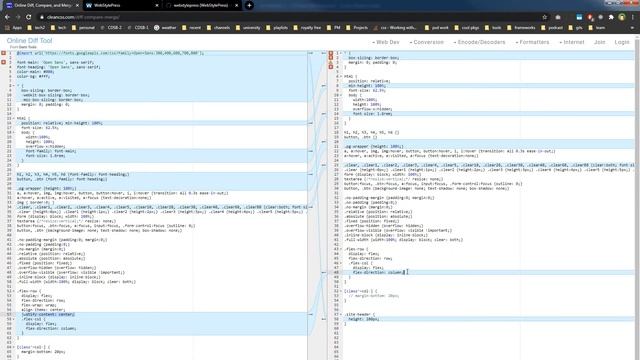Screen dimensions: 640x360
Task: Click the error marker on right editor line 1
Action: pos(331,53)
